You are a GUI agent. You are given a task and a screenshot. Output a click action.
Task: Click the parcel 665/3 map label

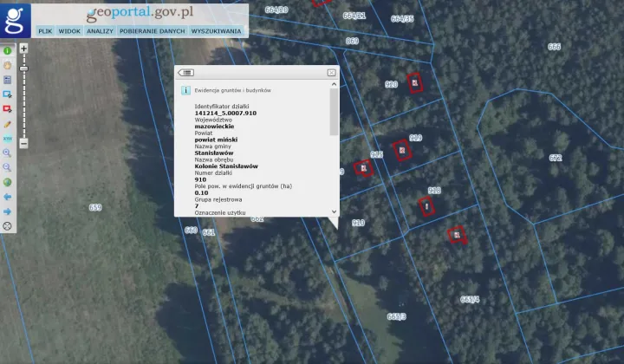pos(397,316)
